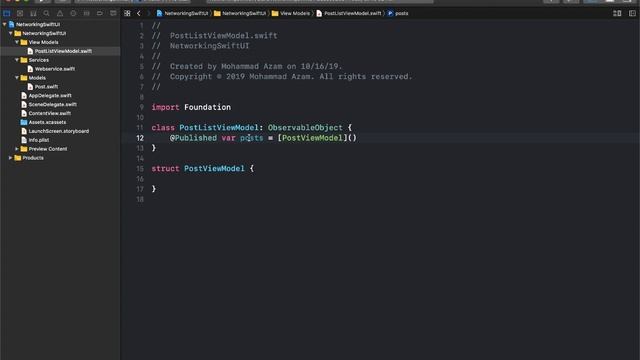Open the Source Control navigator
640x360 pixels.
[x=20, y=13]
